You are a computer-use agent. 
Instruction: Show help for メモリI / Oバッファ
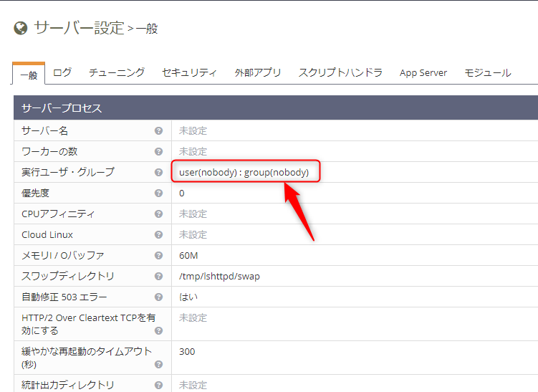(x=158, y=255)
